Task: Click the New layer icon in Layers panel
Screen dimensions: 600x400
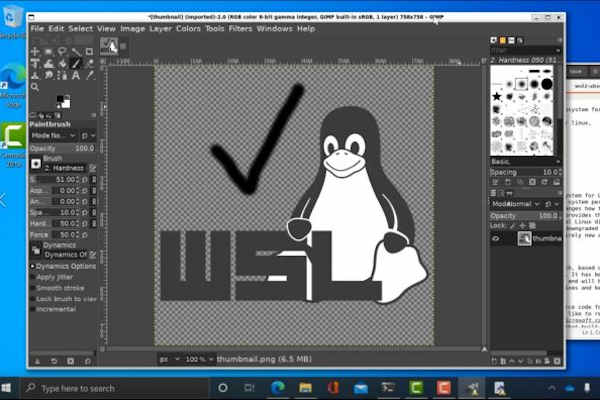Action: click(494, 361)
